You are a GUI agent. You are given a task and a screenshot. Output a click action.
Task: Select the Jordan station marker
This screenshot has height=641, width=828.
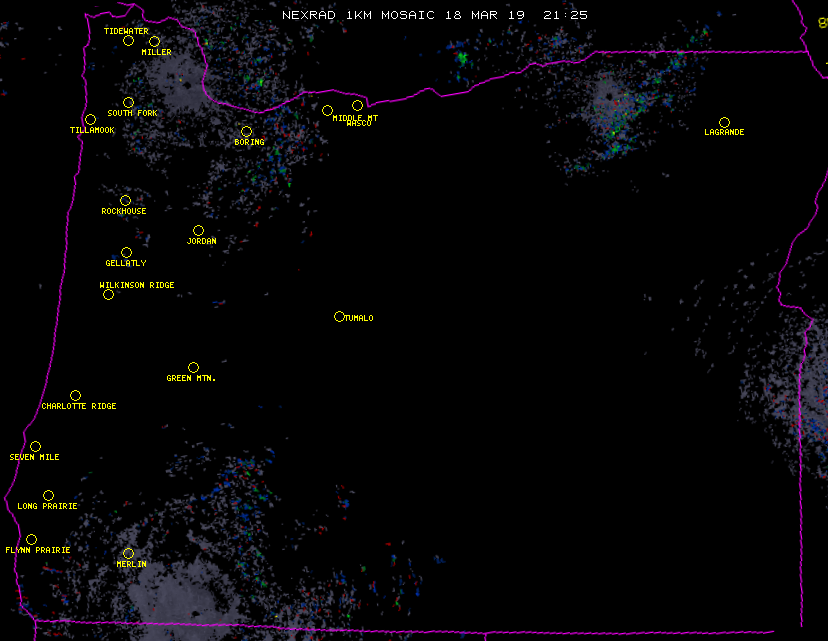coord(198,231)
